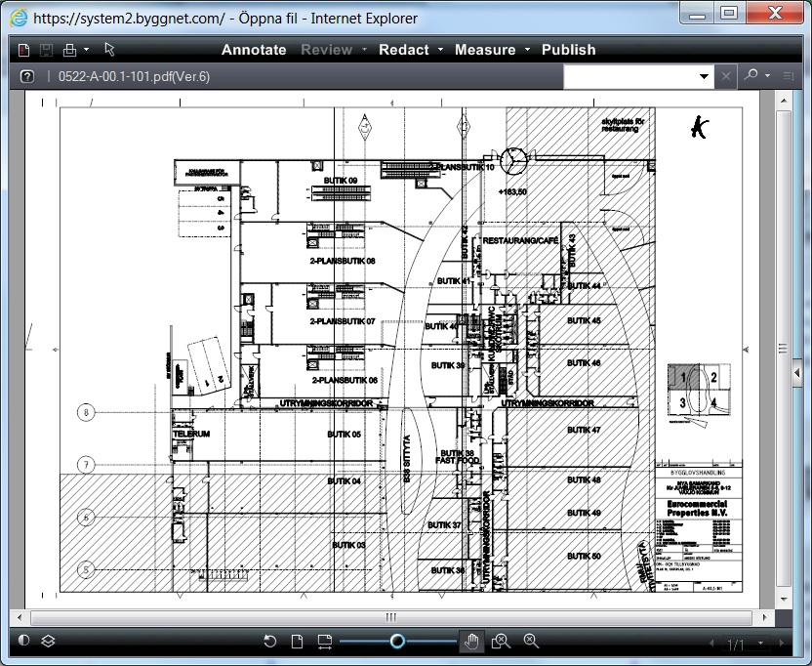The width and height of the screenshot is (812, 666).
Task: Expand the Review dropdown arrow
Action: [x=364, y=50]
